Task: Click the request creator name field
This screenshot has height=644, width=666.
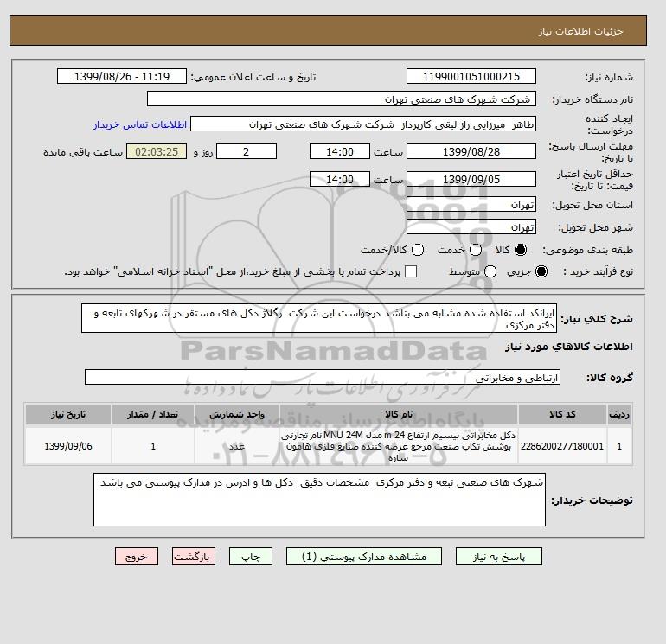Action: pyautogui.click(x=363, y=124)
